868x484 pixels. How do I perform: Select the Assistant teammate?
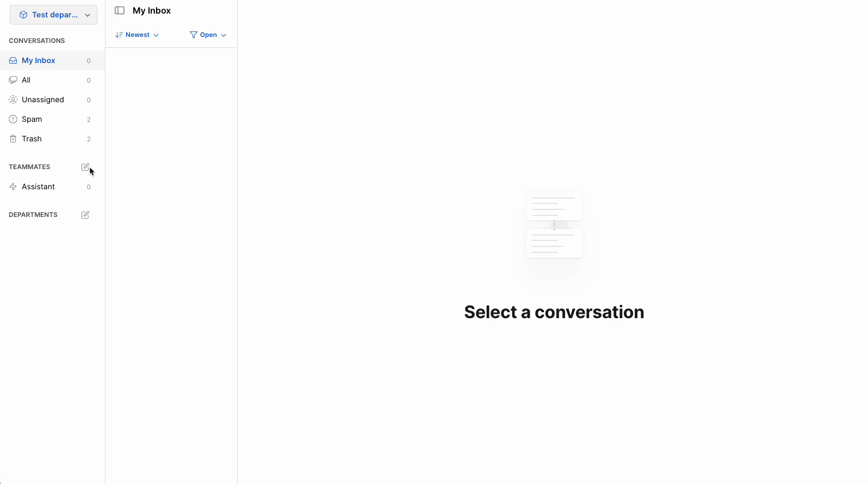(38, 187)
